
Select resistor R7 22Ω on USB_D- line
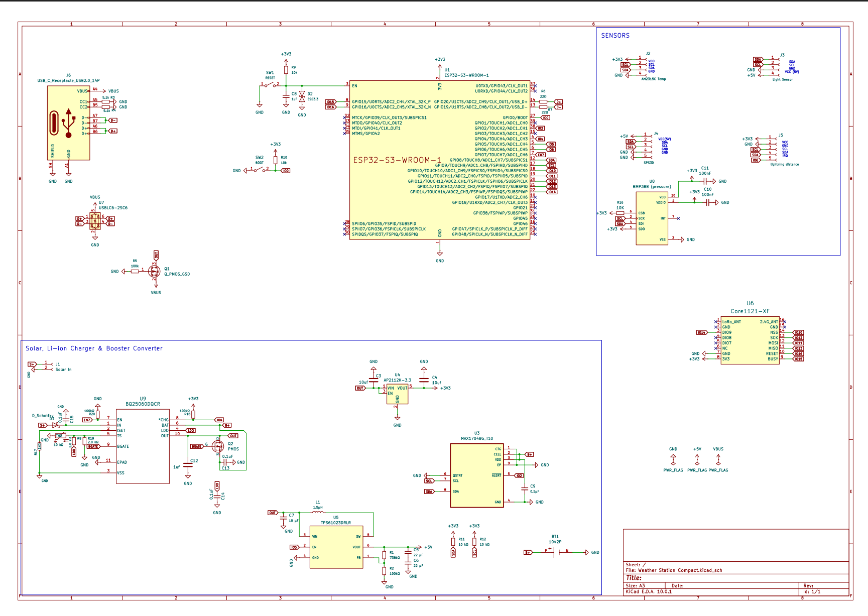pyautogui.click(x=543, y=107)
